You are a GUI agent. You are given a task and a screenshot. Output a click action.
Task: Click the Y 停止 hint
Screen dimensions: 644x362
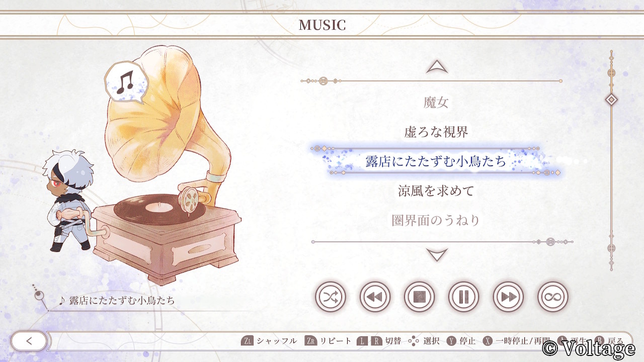coord(461,341)
